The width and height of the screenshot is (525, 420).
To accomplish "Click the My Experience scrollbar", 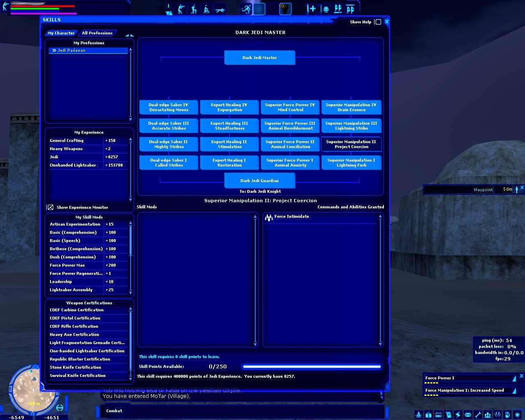I will [x=131, y=169].
